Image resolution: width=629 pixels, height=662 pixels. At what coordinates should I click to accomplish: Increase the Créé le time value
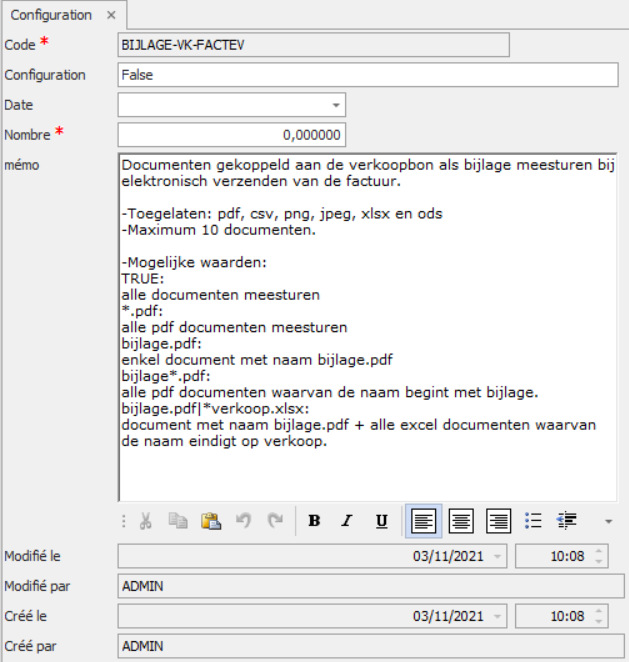click(599, 611)
